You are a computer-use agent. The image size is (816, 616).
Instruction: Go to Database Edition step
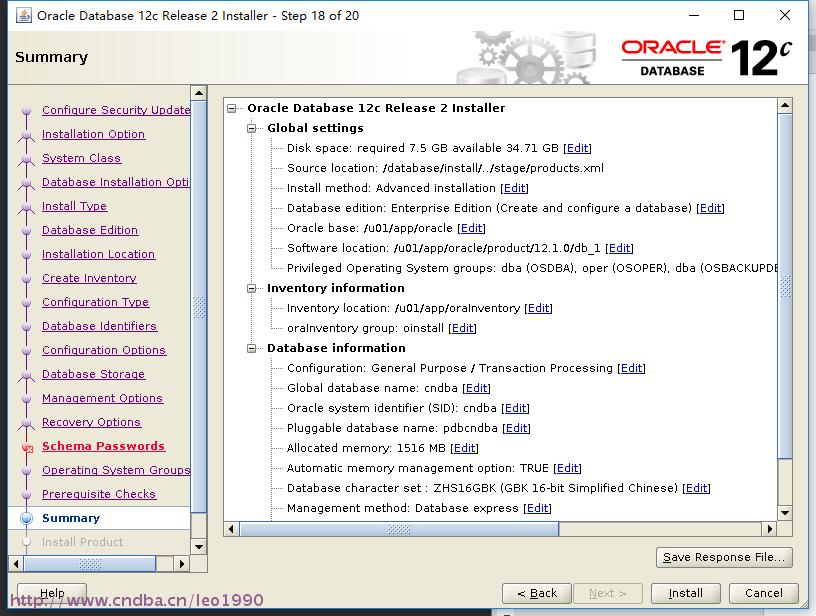pos(90,230)
